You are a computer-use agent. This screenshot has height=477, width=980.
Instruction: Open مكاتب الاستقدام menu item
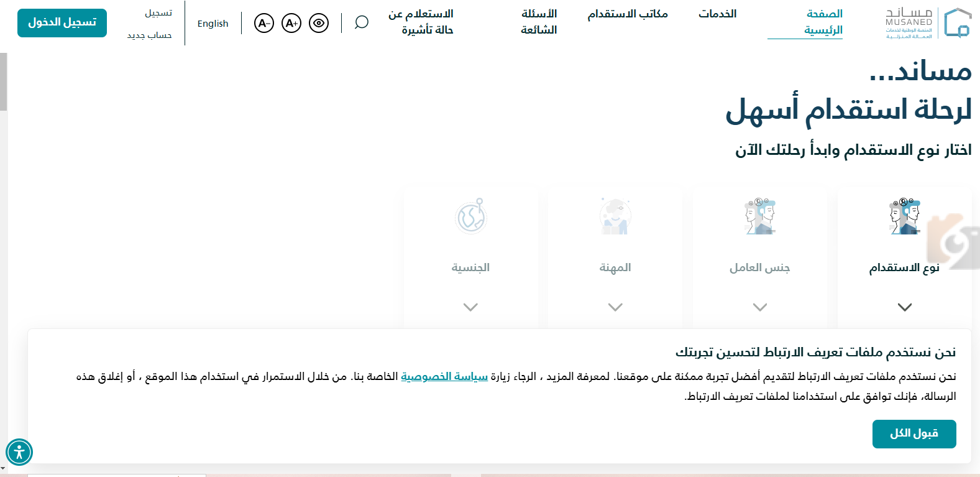(628, 14)
